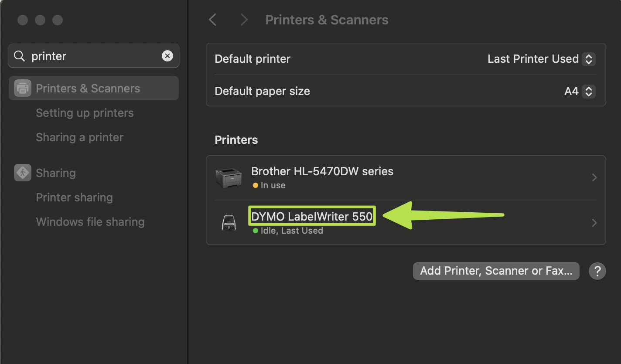Click the back navigation arrow

[x=212, y=20]
